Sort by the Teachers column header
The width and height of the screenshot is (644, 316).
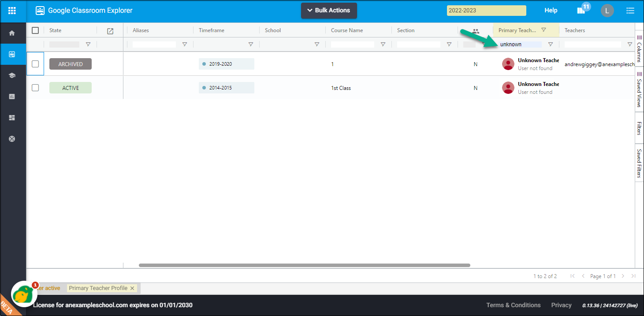(x=575, y=30)
